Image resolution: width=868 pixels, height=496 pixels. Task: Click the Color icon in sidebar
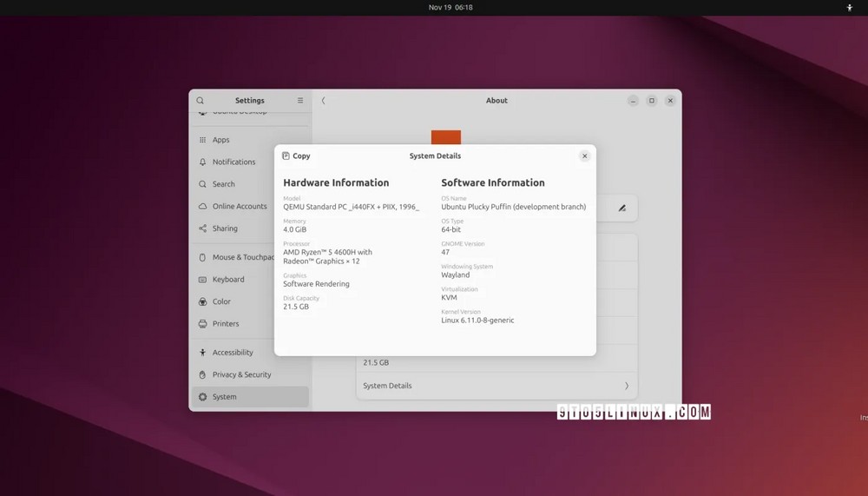202,301
